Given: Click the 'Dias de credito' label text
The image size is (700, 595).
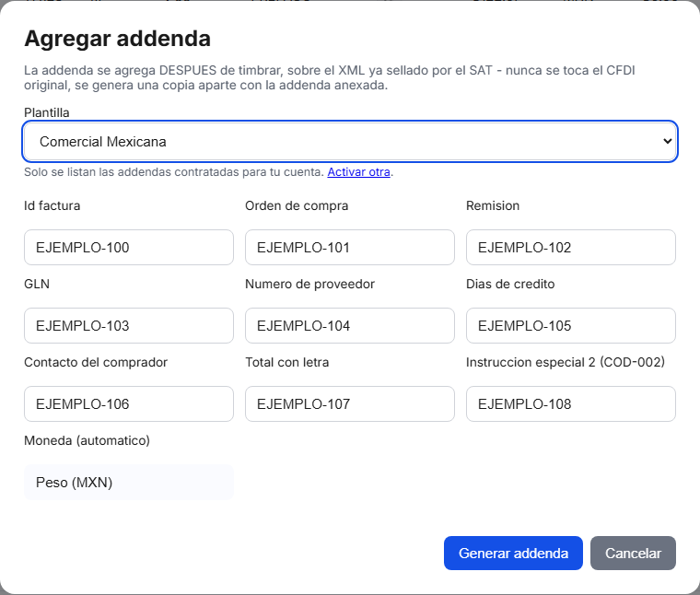Looking at the screenshot, I should click(510, 284).
